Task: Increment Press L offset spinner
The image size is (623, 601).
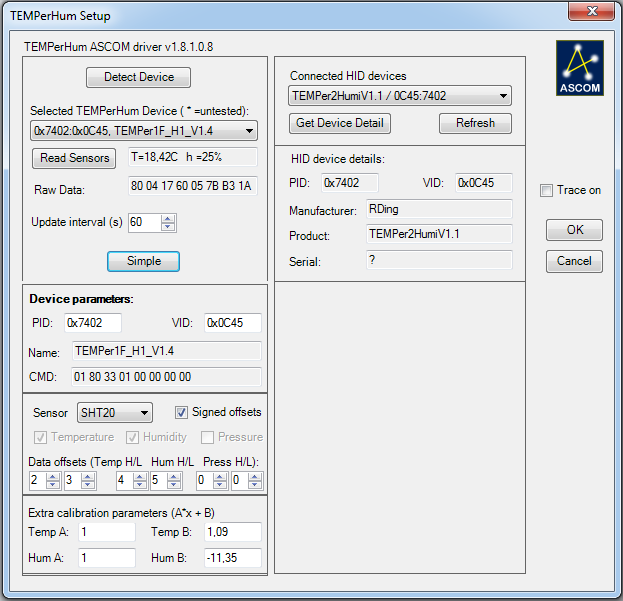Action: [x=255, y=477]
